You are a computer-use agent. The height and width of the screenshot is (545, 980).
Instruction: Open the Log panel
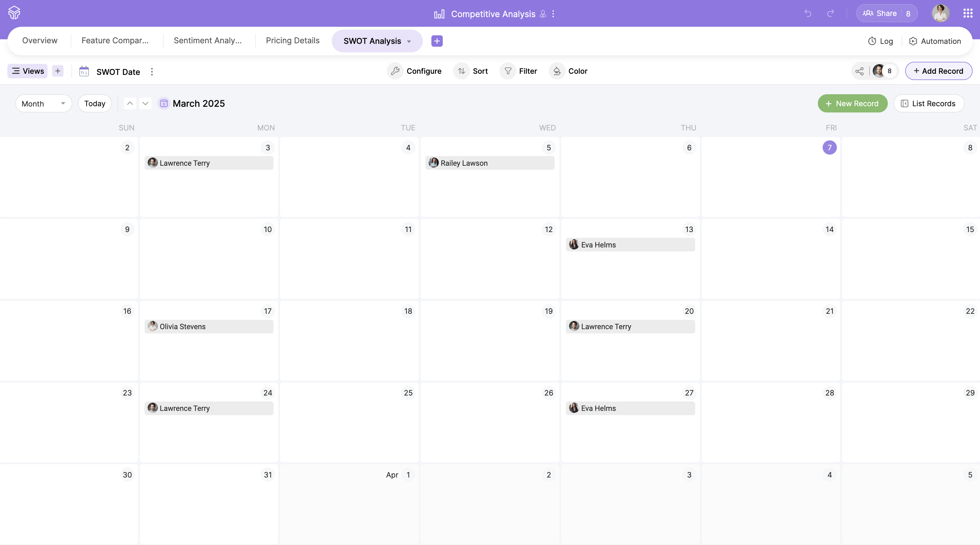(881, 41)
